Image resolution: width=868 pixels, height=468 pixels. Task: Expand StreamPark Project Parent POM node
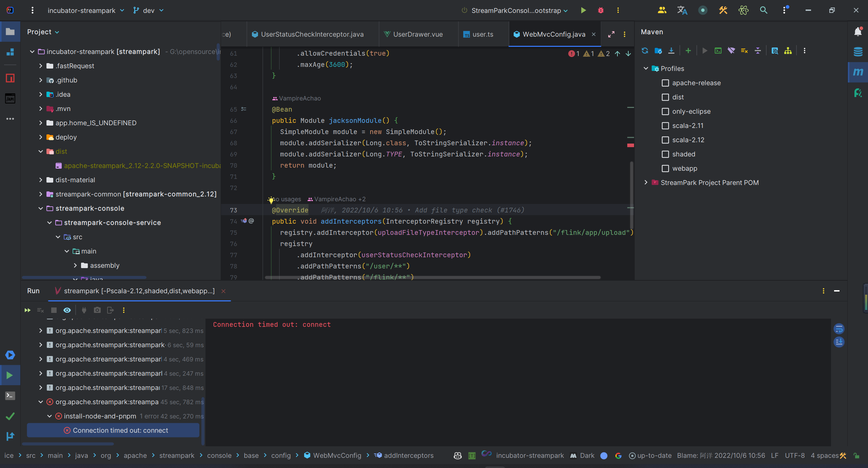click(x=646, y=183)
